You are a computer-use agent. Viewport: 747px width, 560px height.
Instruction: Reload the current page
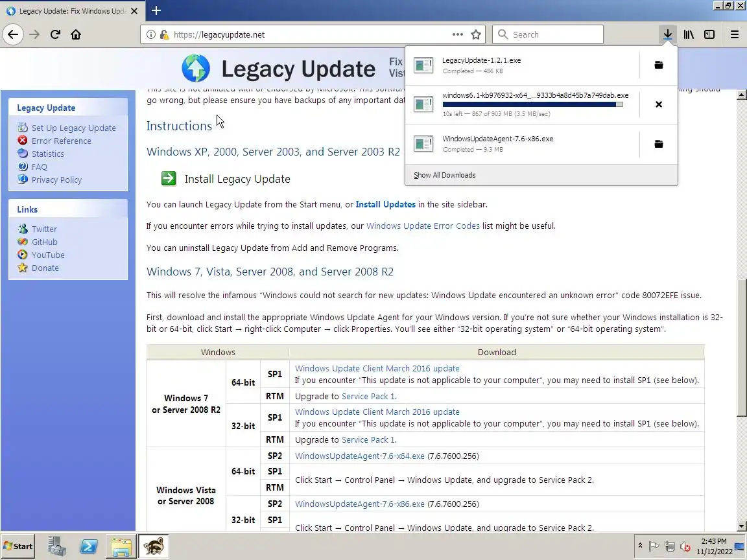pos(55,34)
